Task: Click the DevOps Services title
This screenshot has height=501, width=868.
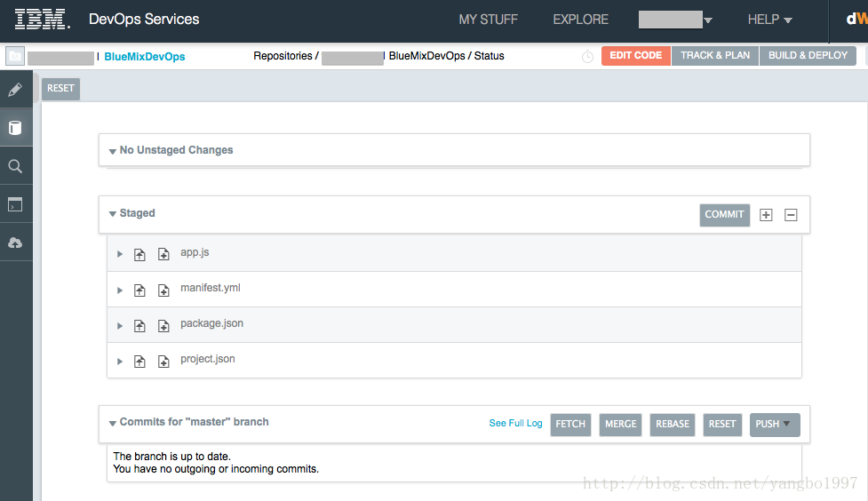Action: (144, 20)
